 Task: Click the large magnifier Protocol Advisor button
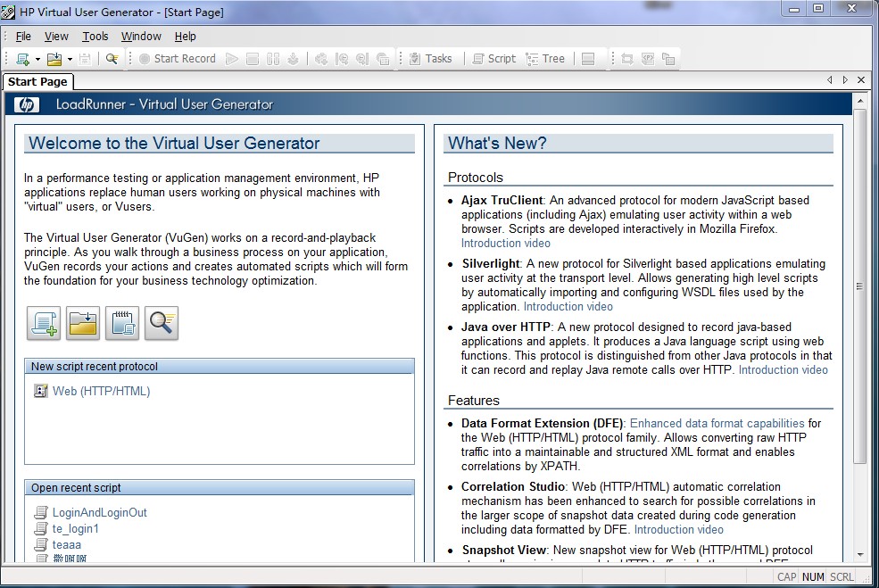[x=162, y=323]
